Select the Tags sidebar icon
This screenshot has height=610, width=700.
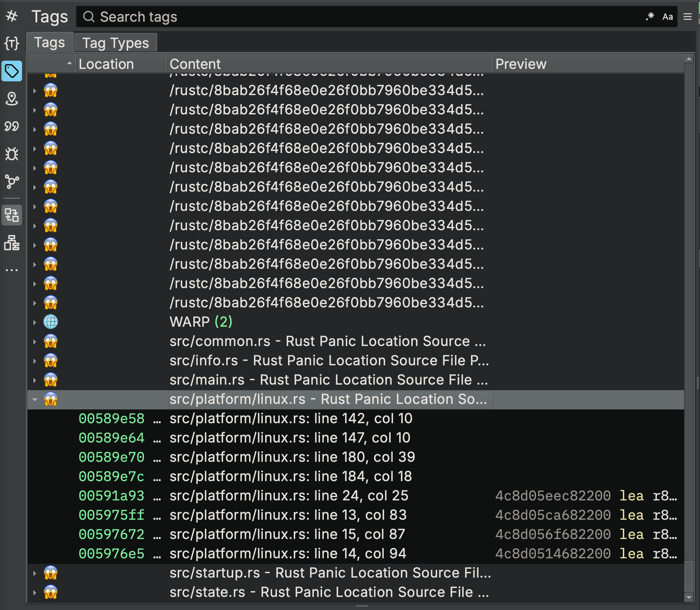pyautogui.click(x=12, y=71)
